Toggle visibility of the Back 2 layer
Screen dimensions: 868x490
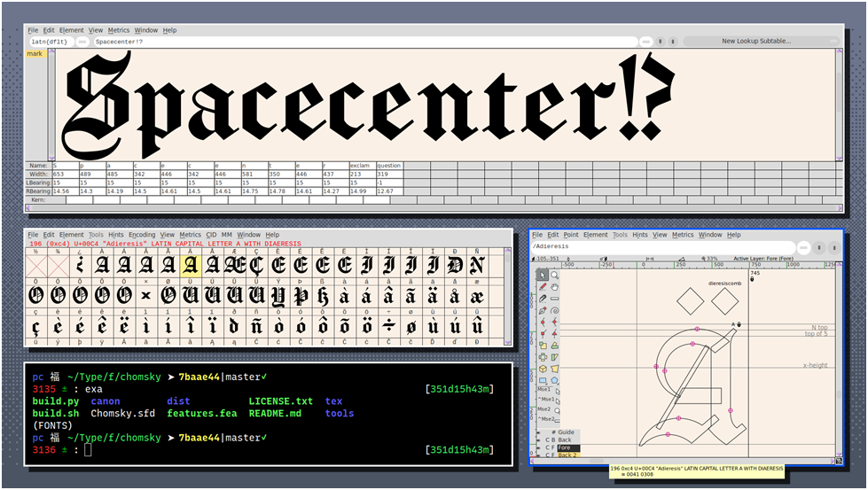(539, 455)
